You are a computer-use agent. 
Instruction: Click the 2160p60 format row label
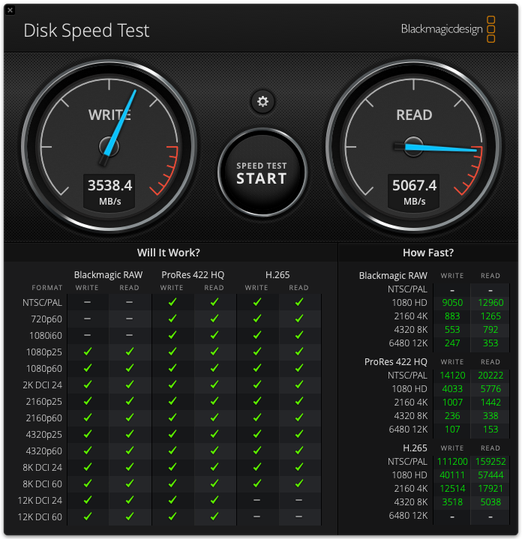click(44, 418)
